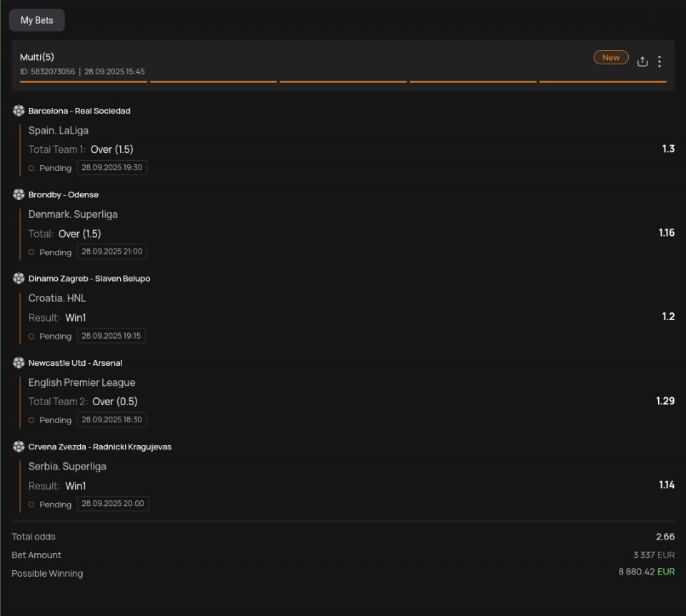This screenshot has height=616, width=686.
Task: Click the share/export icon on bet slip
Action: [x=642, y=61]
